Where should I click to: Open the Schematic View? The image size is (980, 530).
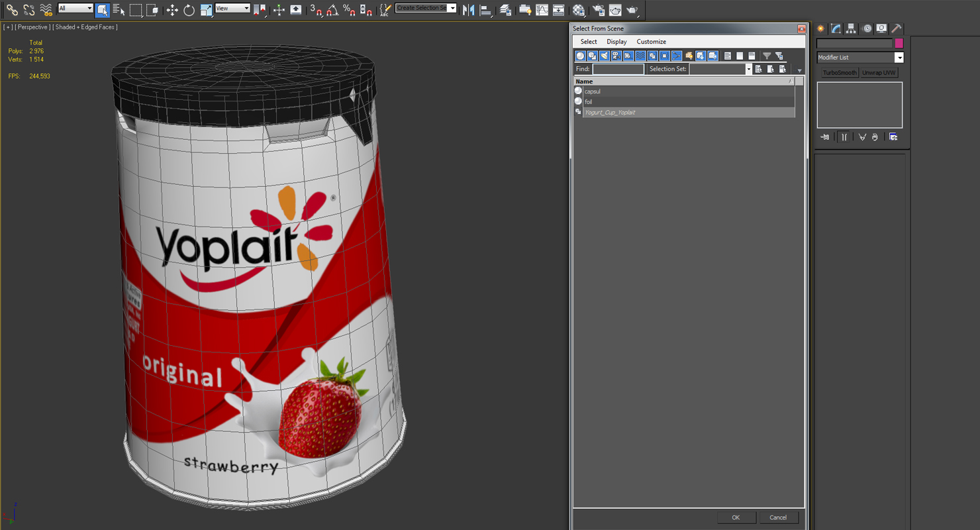click(x=558, y=10)
